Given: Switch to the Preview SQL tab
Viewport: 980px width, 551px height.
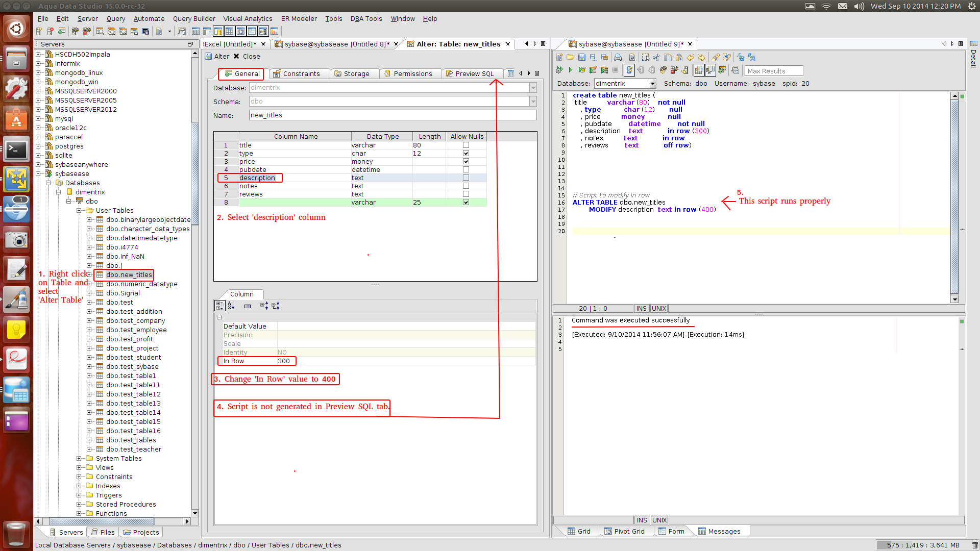Looking at the screenshot, I should tap(473, 74).
